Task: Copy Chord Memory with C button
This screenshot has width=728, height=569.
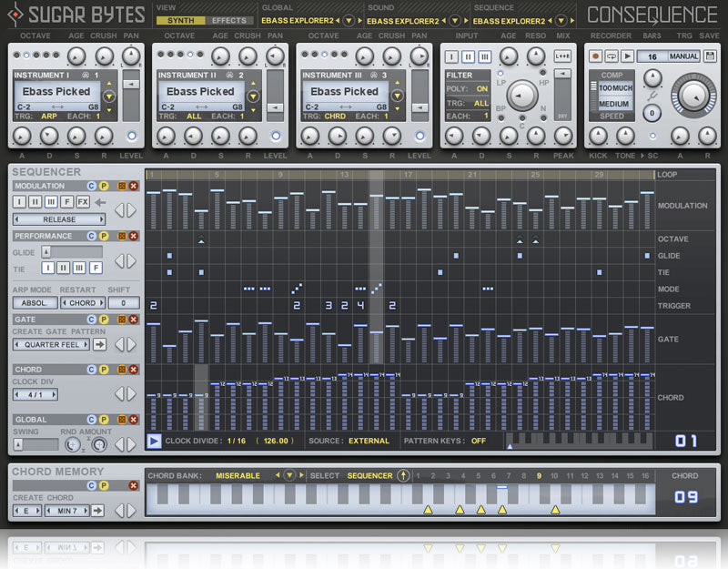Action: coord(92,485)
